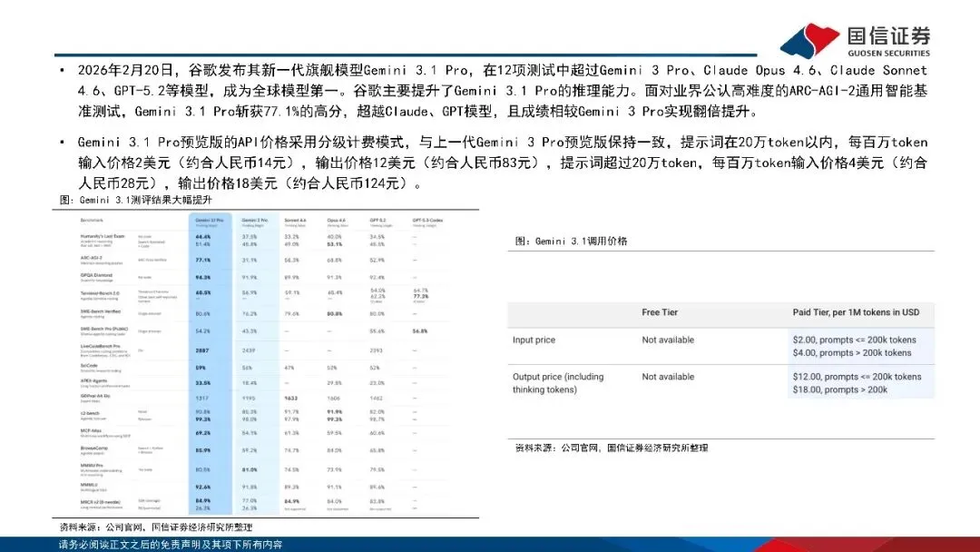
Task: Click the '69.2%' MCP Atlas cell
Action: tap(203, 433)
